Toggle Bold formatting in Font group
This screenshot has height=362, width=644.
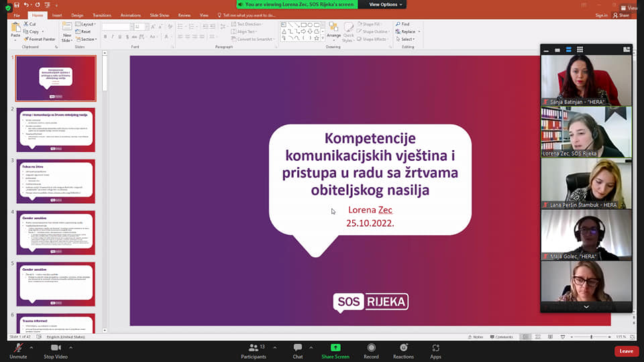point(105,38)
